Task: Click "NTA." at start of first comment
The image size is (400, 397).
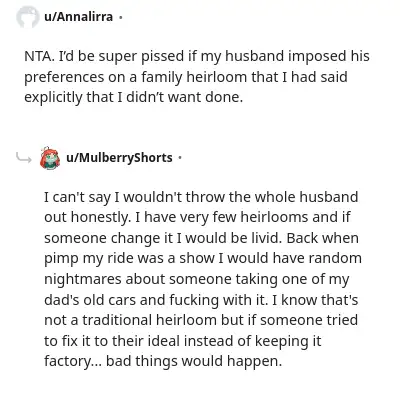Action: [x=39, y=56]
